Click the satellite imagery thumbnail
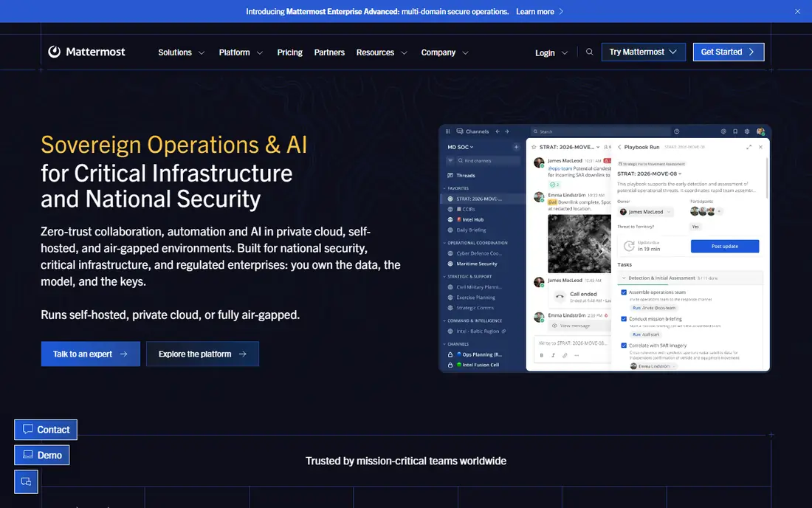Viewport: 812px width, 508px height. (x=579, y=244)
